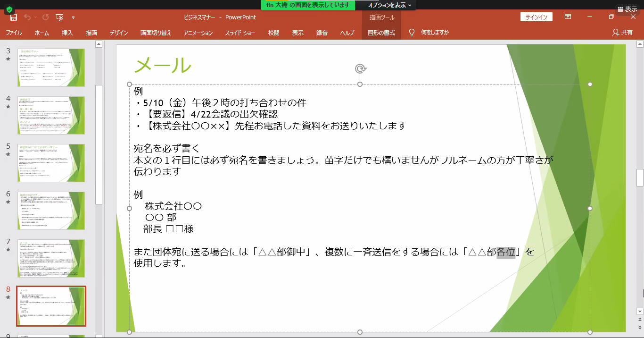The width and height of the screenshot is (644, 338).
Task: Click animation star under slide 3 number
Action: coord(8,59)
